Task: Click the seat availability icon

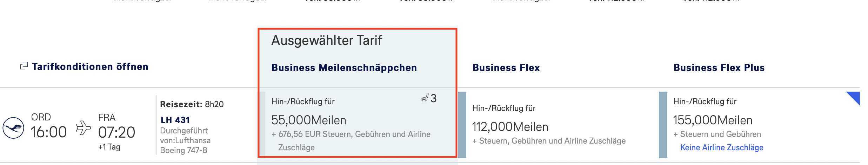Action: coord(425,98)
